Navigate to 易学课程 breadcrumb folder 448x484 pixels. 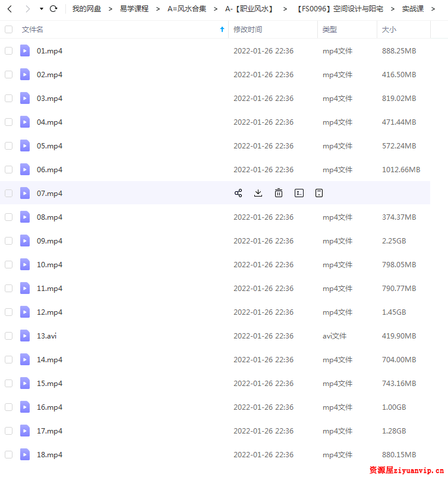click(x=134, y=9)
